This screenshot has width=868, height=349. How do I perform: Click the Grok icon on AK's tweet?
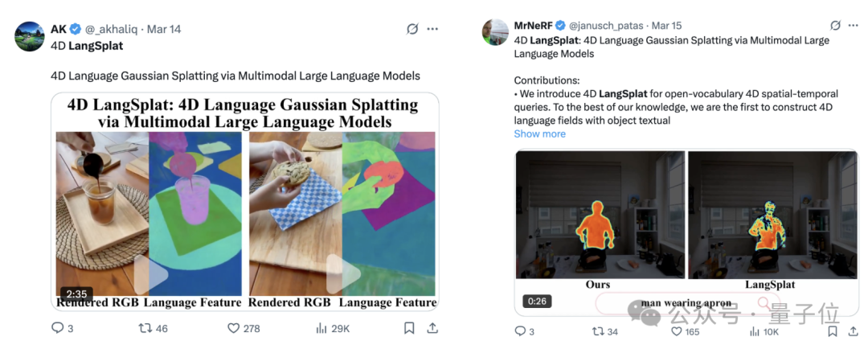(x=412, y=29)
